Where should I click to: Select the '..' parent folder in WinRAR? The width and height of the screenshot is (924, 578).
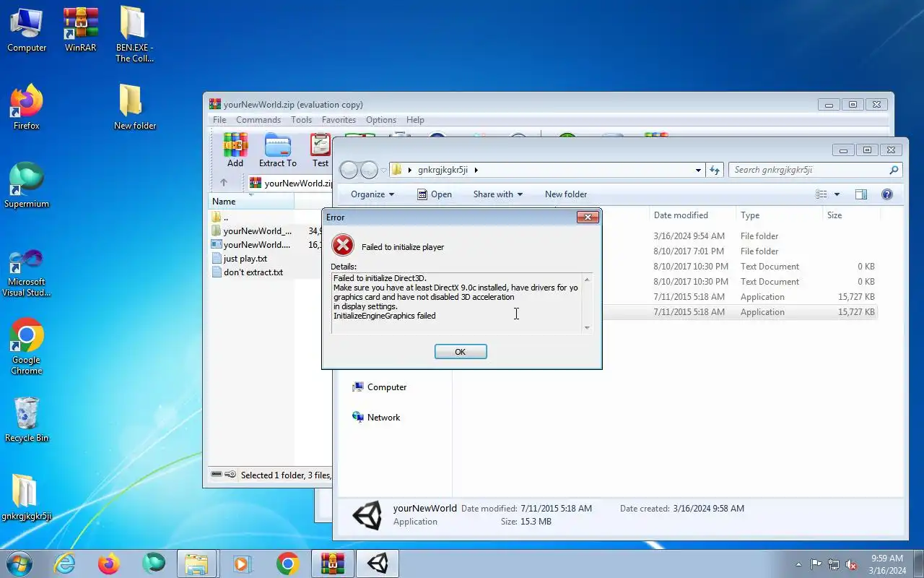(x=220, y=217)
